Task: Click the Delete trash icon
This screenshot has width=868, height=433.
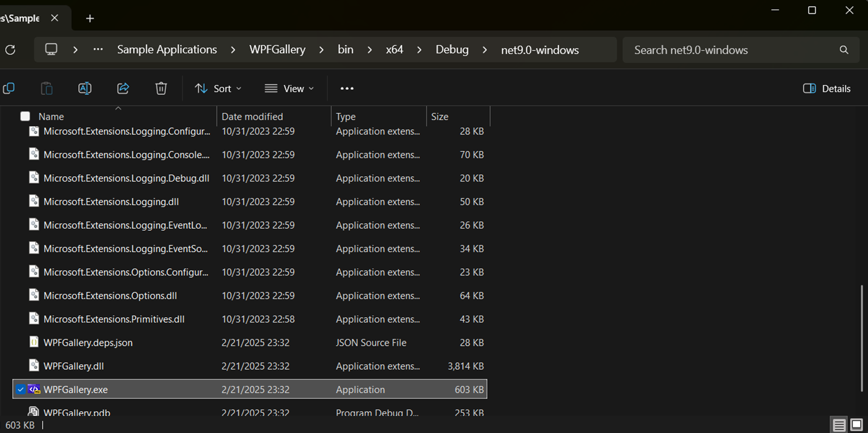Action: coord(161,88)
